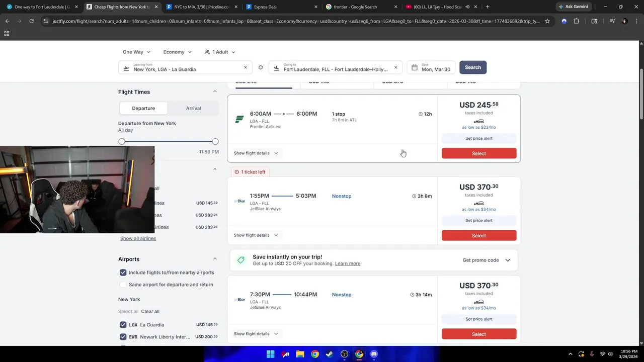Check Same airport for departure and return
644x362 pixels.
pyautogui.click(x=123, y=285)
